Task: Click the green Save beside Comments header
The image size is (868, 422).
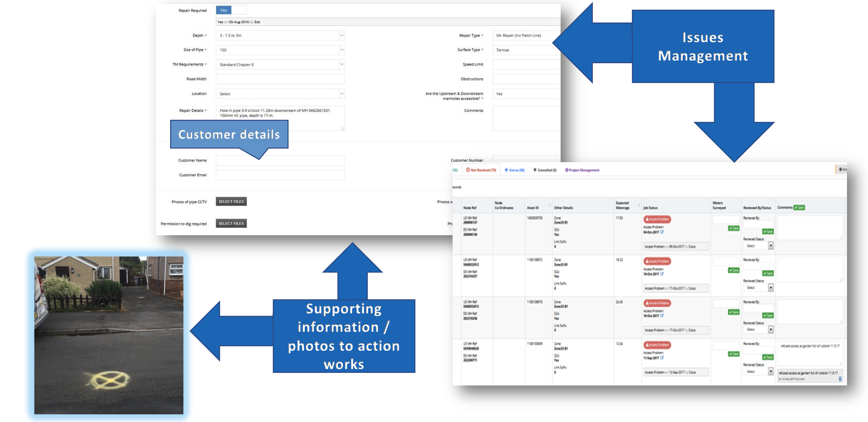Action: click(x=799, y=207)
